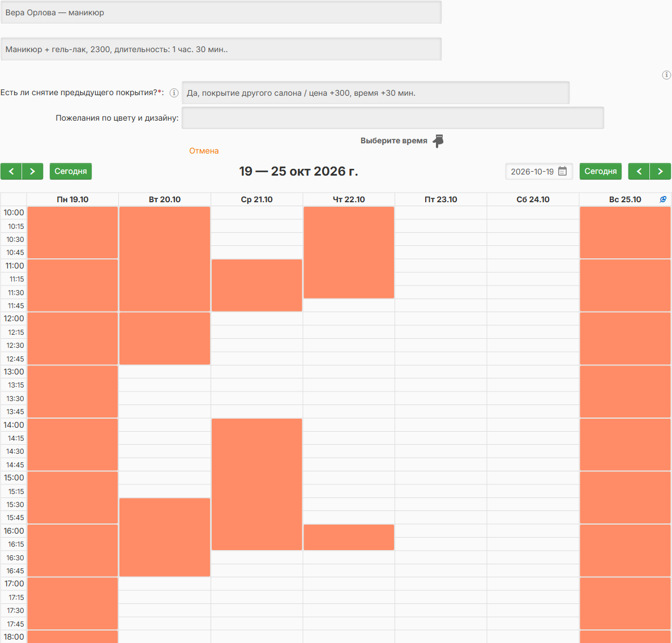Click the Пт 23.10 column header
This screenshot has width=672, height=643.
pyautogui.click(x=440, y=199)
